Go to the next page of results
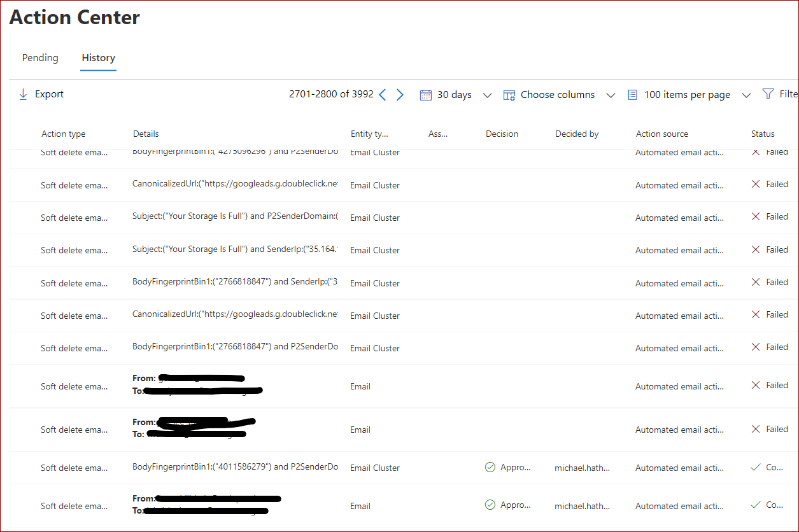The image size is (799, 532). point(400,94)
